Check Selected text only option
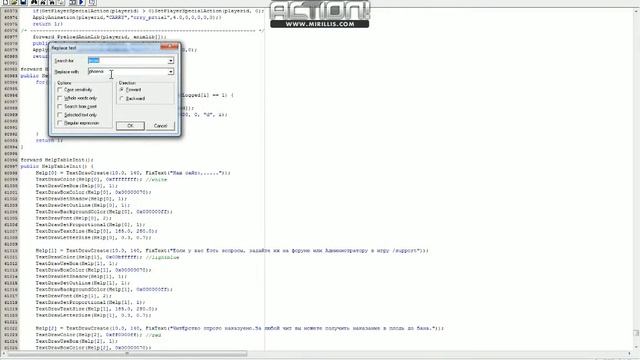 click(x=60, y=115)
